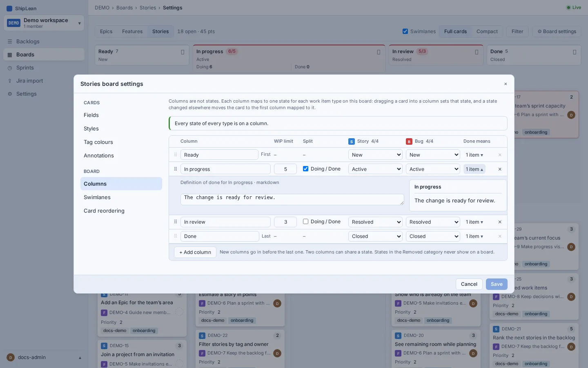Click the ShipLean logo icon
Image resolution: width=588 pixels, height=368 pixels.
pos(9,8)
